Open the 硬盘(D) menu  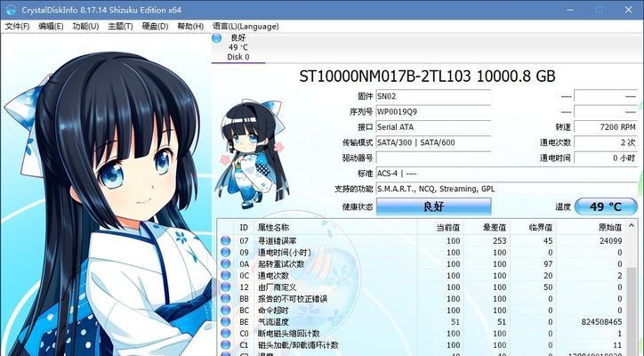pos(155,27)
